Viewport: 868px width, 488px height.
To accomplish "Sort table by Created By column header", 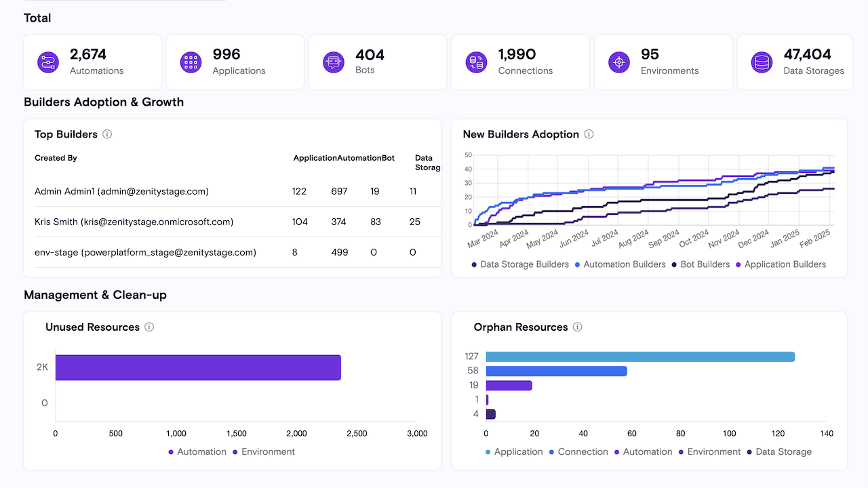I will pos(56,158).
